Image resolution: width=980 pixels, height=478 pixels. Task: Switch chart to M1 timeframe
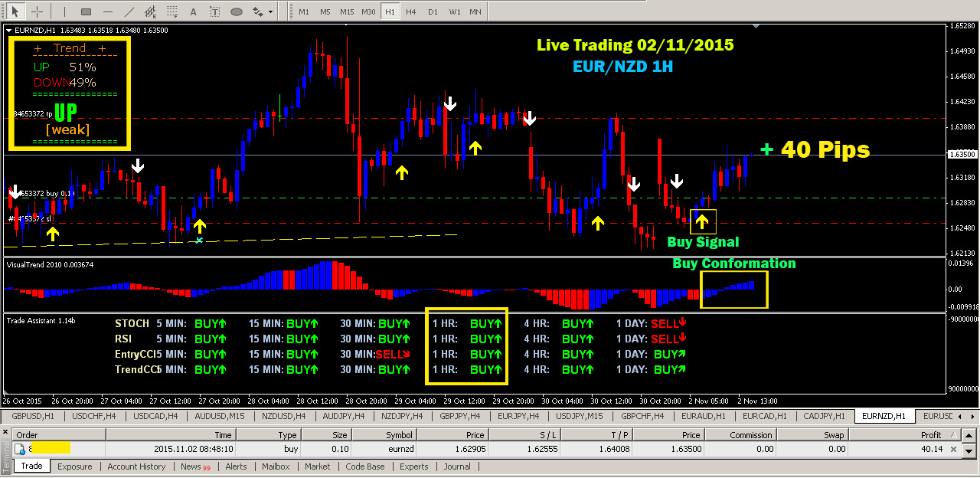(x=304, y=11)
